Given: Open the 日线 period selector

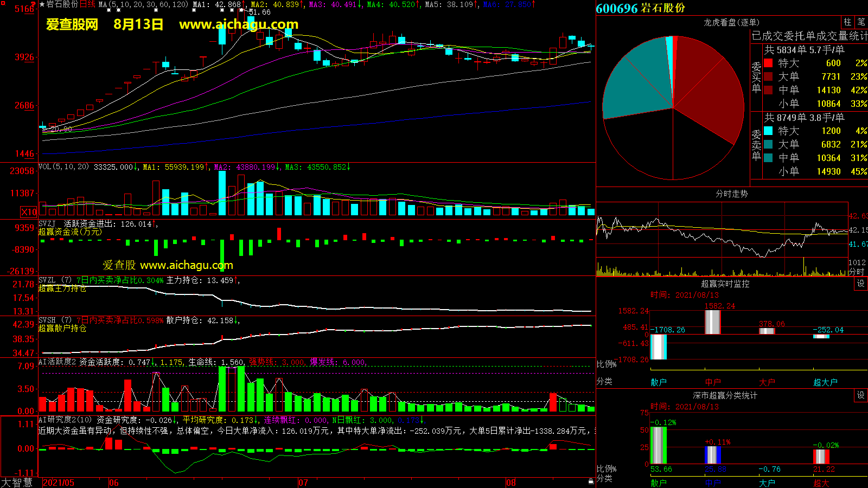Looking at the screenshot, I should (87, 4).
